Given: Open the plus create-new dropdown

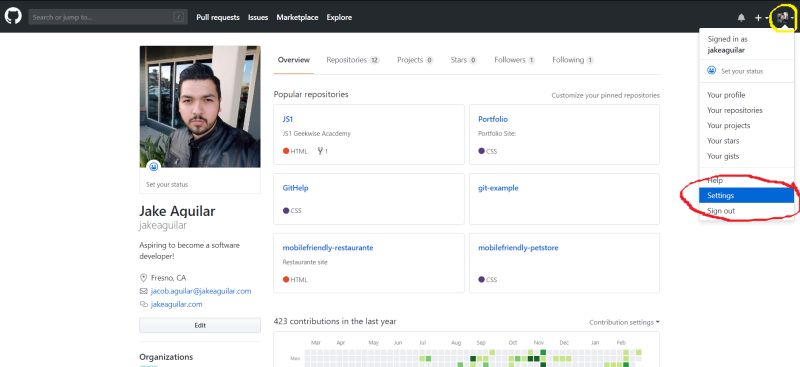Looking at the screenshot, I should pyautogui.click(x=761, y=17).
